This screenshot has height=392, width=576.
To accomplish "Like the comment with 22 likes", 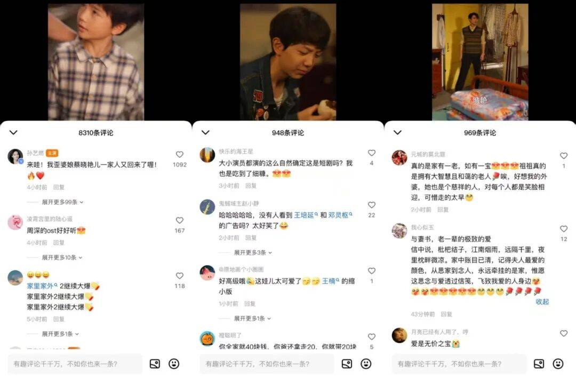I will (372, 205).
